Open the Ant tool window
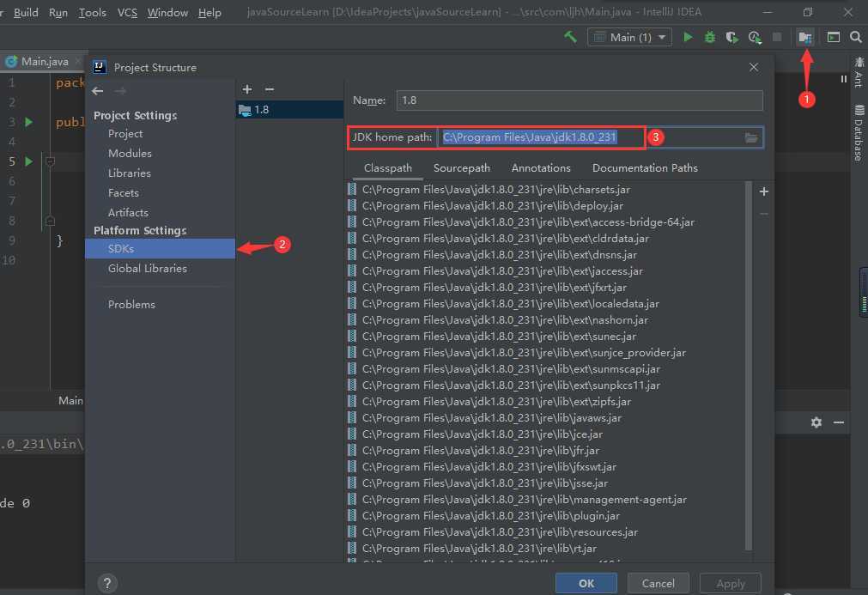The width and height of the screenshot is (868, 595). (859, 72)
